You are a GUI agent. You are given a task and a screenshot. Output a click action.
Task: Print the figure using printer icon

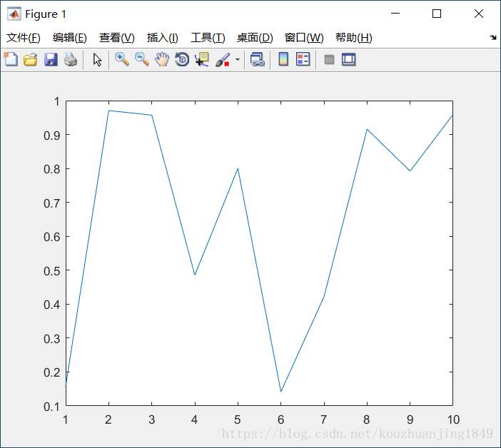tap(71, 59)
